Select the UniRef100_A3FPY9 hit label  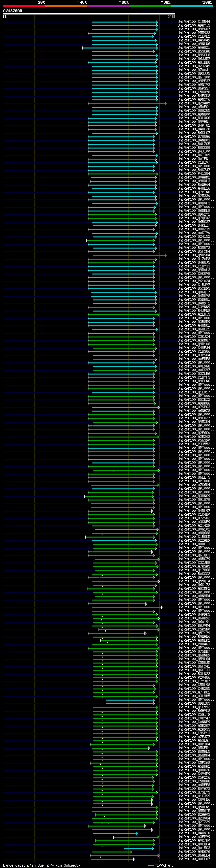pos(194,837)
